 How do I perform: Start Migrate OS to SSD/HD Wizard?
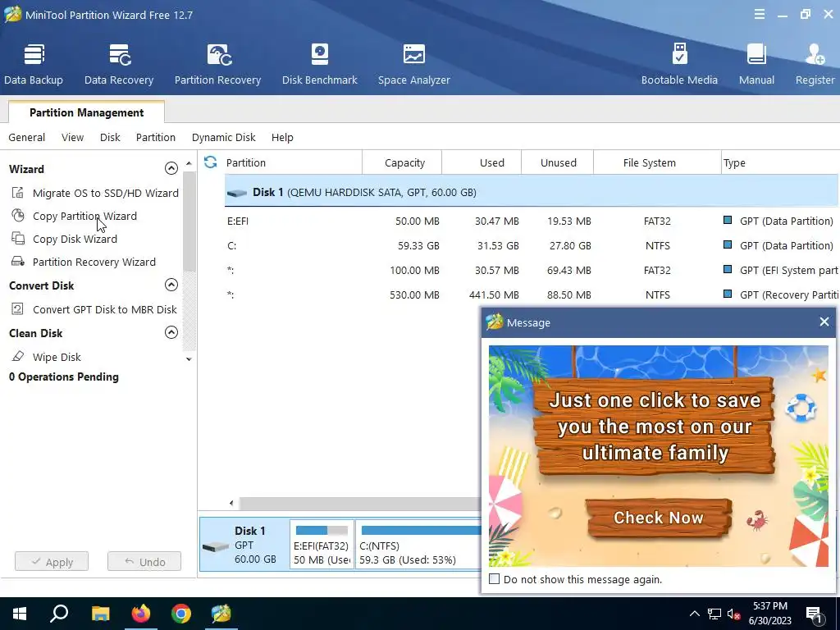coord(106,193)
